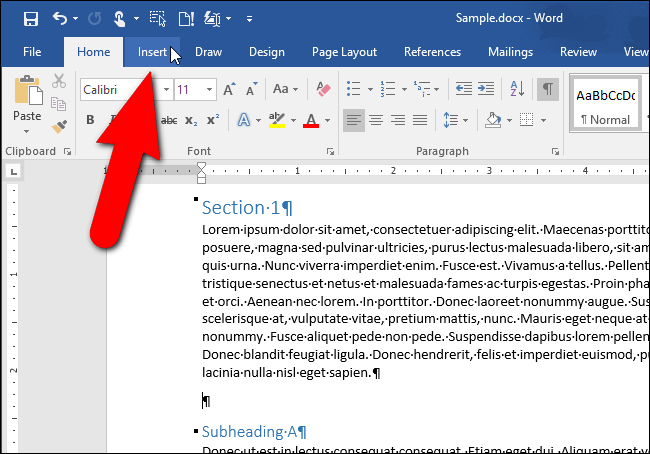Viewport: 650px width, 454px height.
Task: Click the Section 1 heading text
Action: click(x=247, y=208)
